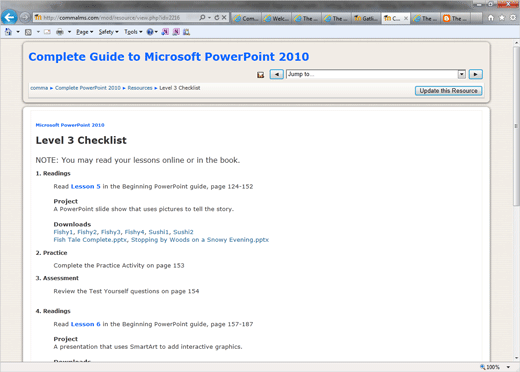Switch to the Welc... browser tab

click(x=277, y=18)
